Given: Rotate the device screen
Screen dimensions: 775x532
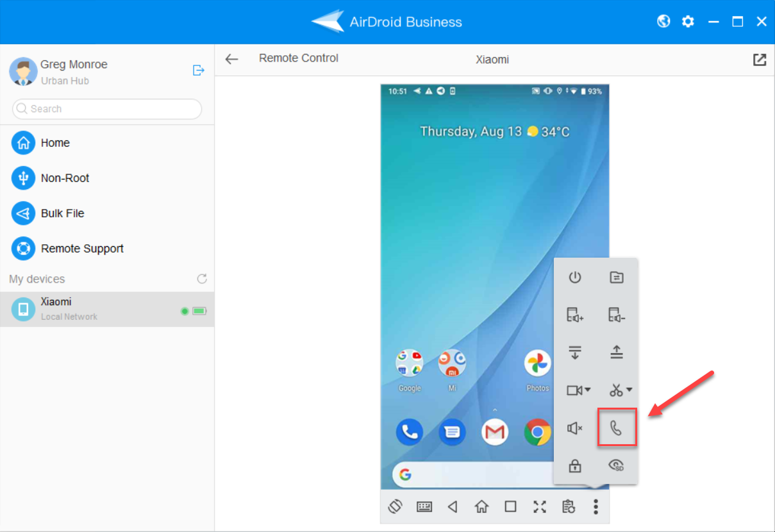Looking at the screenshot, I should [395, 506].
